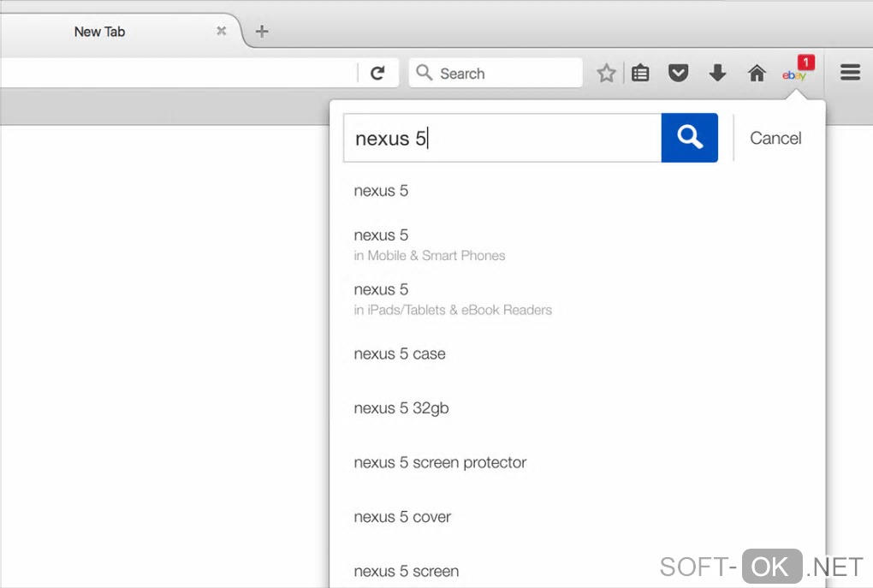Bookmark this page with star icon
873x588 pixels.
(x=606, y=74)
